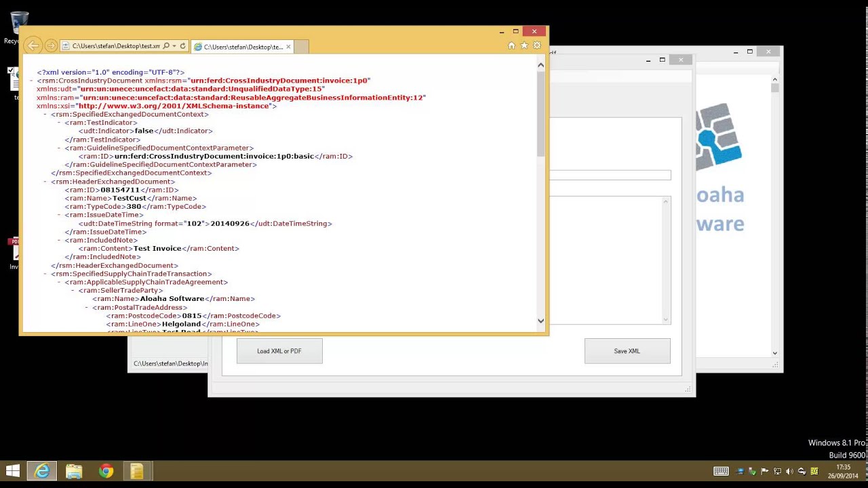Click the Save XML button
Image resolution: width=868 pixels, height=488 pixels.
pyautogui.click(x=627, y=351)
